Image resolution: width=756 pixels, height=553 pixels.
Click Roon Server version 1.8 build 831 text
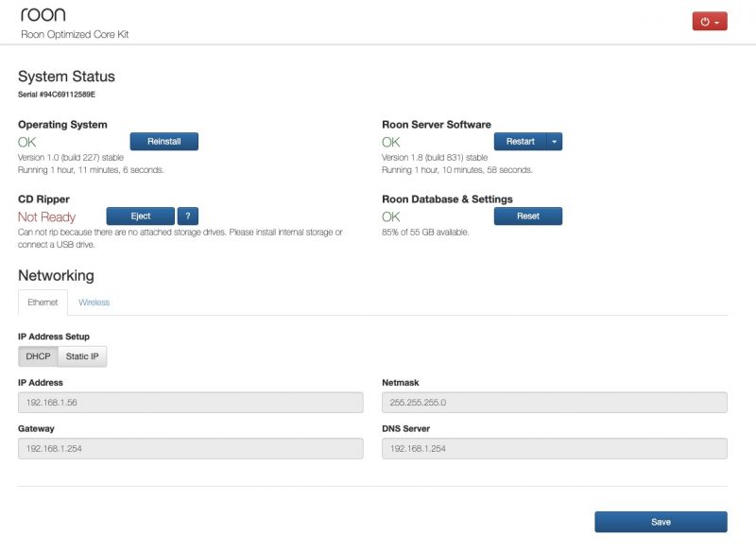435,157
